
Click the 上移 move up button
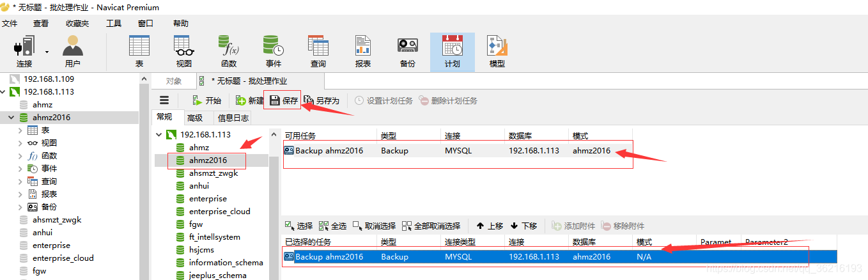click(490, 226)
